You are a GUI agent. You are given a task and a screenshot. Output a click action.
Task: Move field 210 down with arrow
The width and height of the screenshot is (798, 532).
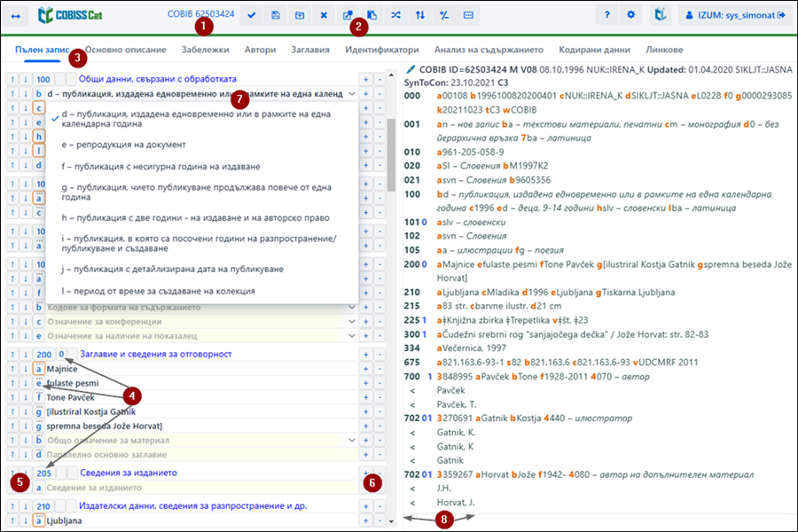pos(26,506)
